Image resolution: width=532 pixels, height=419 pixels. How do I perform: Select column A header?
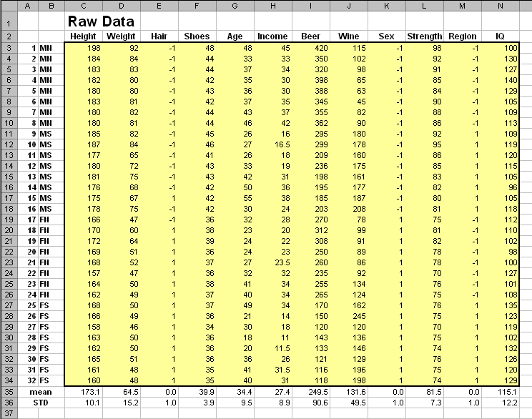(28, 6)
